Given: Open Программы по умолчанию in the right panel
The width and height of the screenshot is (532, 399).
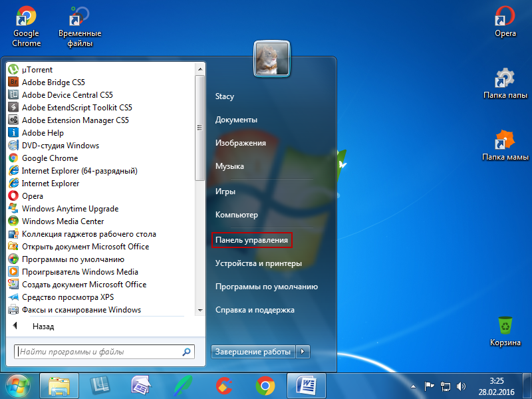Looking at the screenshot, I should point(267,287).
